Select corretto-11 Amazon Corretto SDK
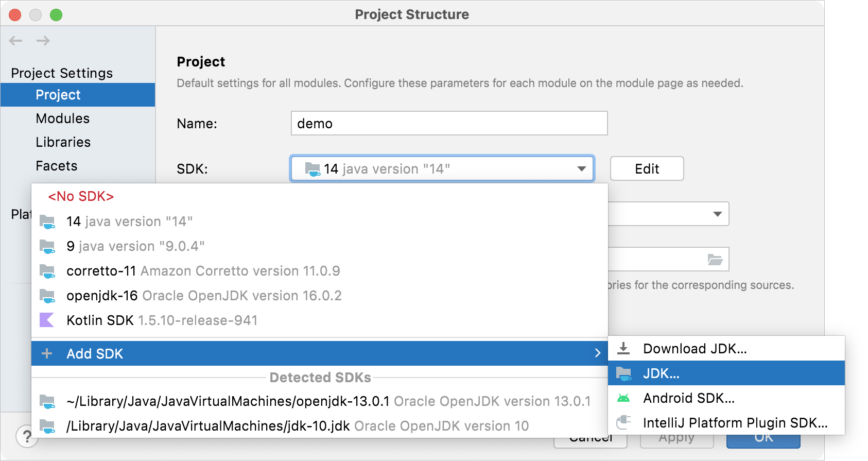 point(320,271)
